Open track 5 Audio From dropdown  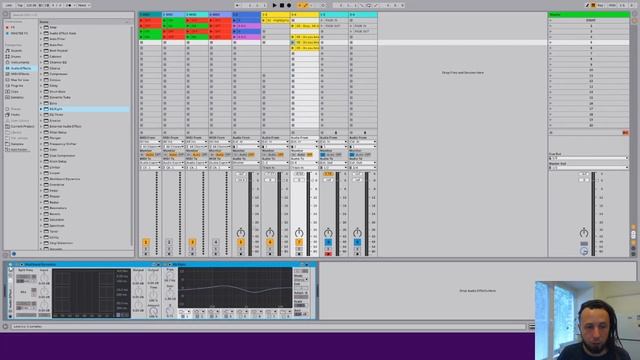pyautogui.click(x=246, y=142)
